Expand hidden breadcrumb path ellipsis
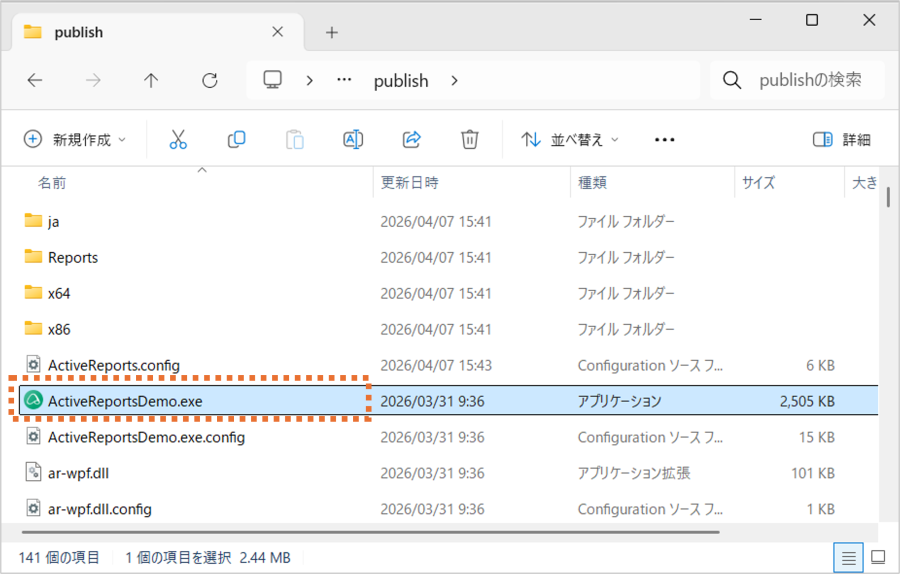Viewport: 900px width, 574px height. click(344, 80)
